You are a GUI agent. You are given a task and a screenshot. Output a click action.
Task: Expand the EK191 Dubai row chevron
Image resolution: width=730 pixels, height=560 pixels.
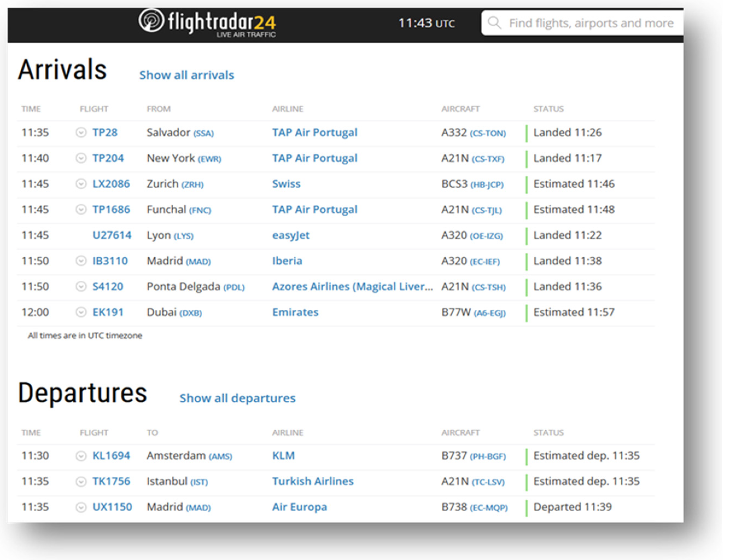[x=81, y=312]
